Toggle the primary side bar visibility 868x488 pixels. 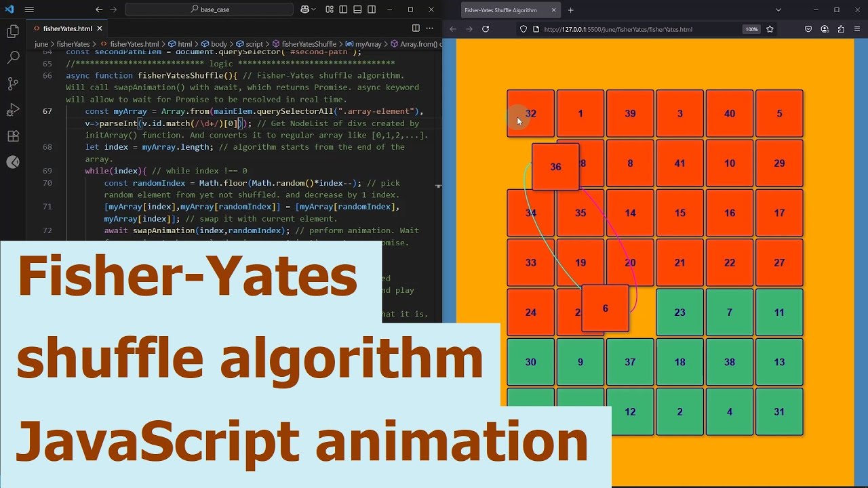343,9
